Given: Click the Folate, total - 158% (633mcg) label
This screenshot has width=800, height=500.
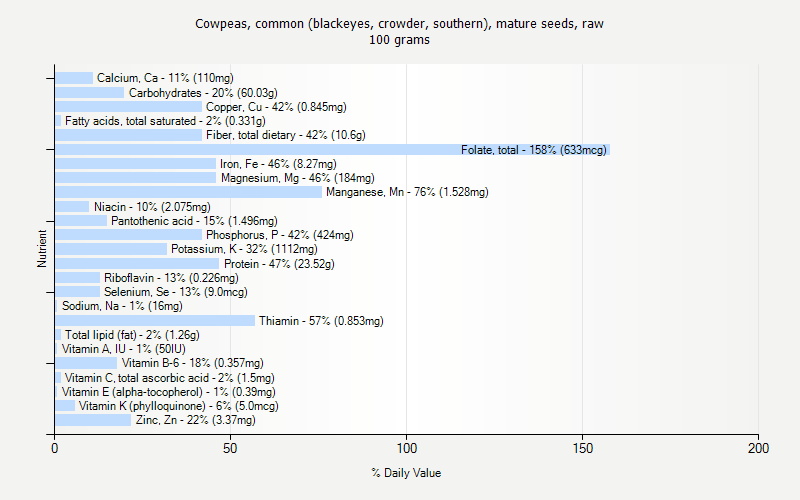Looking at the screenshot, I should click(534, 150).
